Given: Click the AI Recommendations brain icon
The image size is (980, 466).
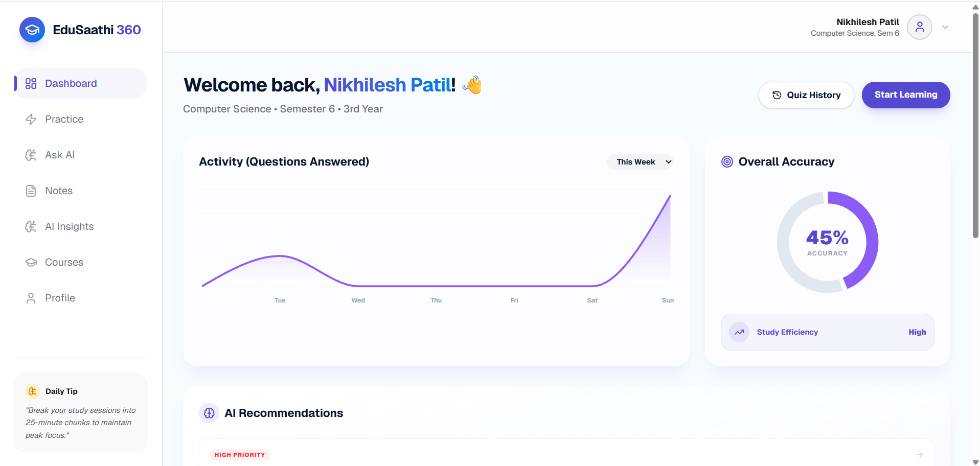Looking at the screenshot, I should [x=209, y=413].
